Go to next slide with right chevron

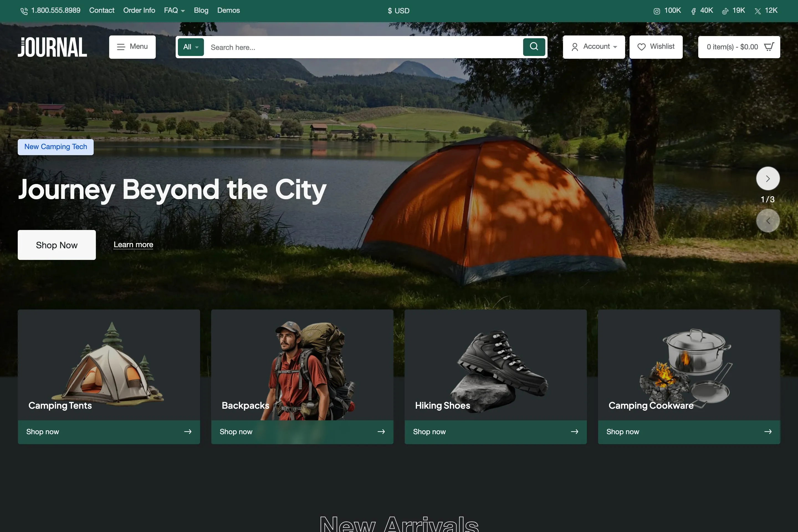pos(768,178)
